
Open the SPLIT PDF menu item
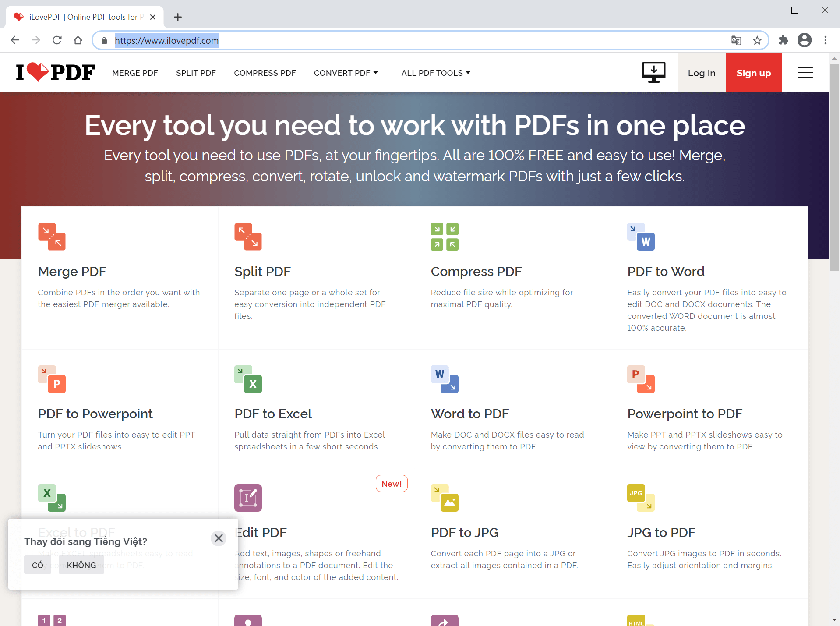tap(196, 73)
